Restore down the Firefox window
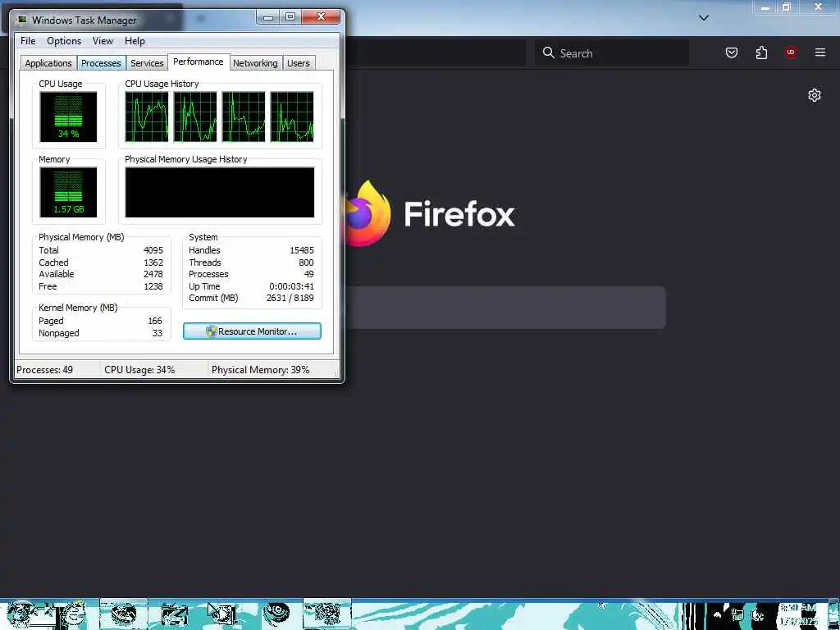 point(787,7)
